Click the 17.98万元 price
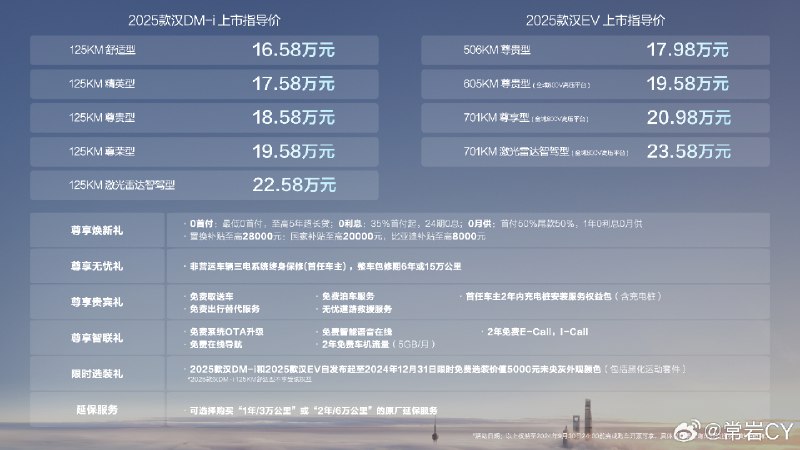The width and height of the screenshot is (800, 450). (x=687, y=49)
